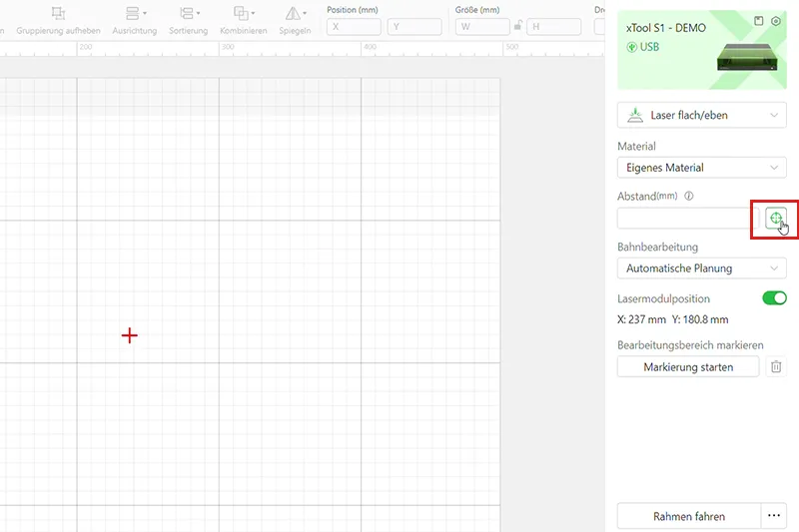Viewport: 799px width, 532px height.
Task: Click the red laser position crosshair on the canvas
Action: click(x=130, y=335)
